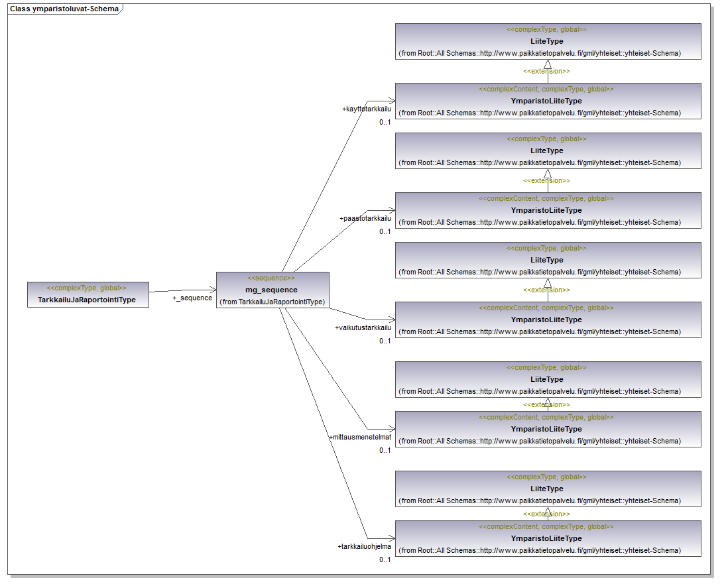Click the <<sequence>> stereotype text in mg_sequence

coord(271,278)
